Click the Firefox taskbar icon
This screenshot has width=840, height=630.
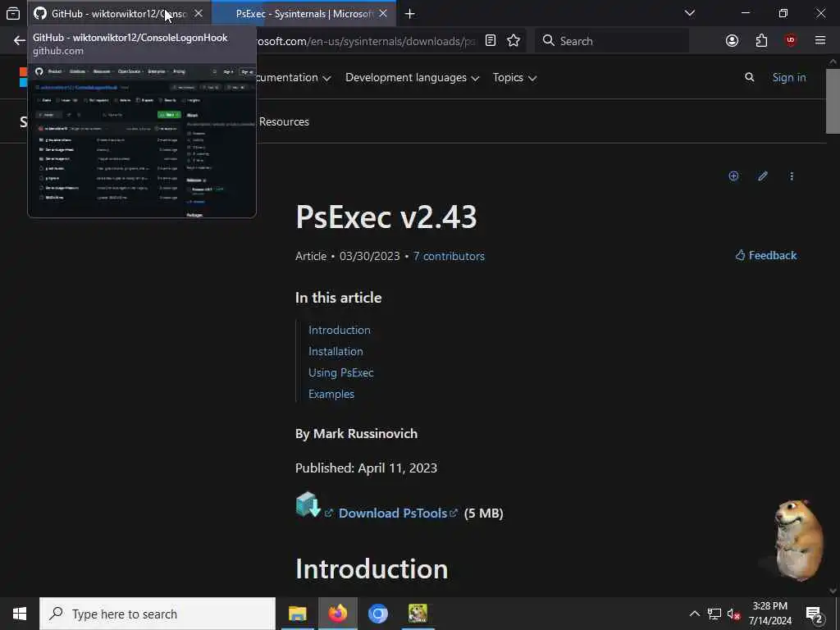[337, 614]
